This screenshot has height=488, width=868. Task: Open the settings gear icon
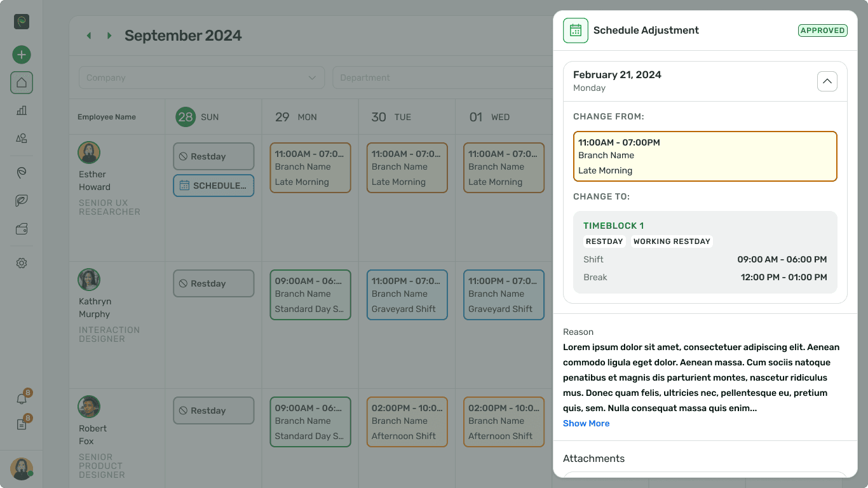tap(22, 263)
